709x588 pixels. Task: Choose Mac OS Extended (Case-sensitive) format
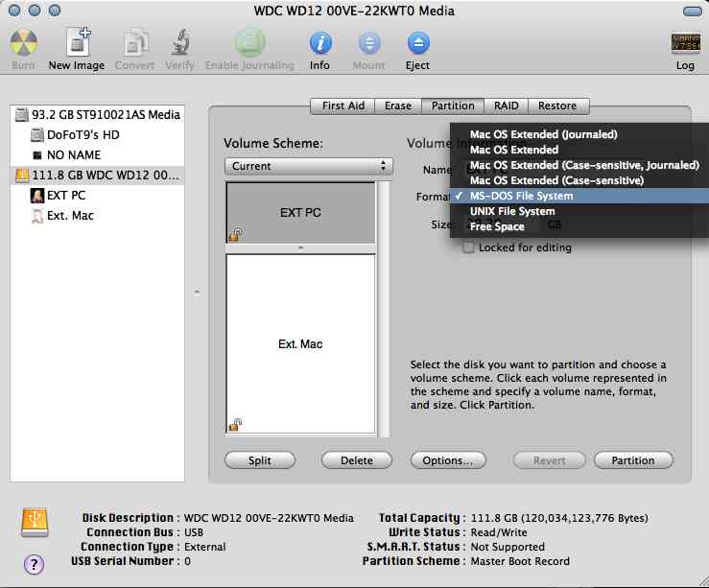pyautogui.click(x=579, y=180)
